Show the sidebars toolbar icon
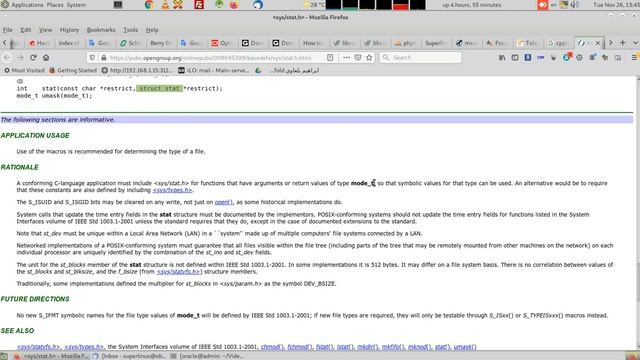 click(x=515, y=58)
